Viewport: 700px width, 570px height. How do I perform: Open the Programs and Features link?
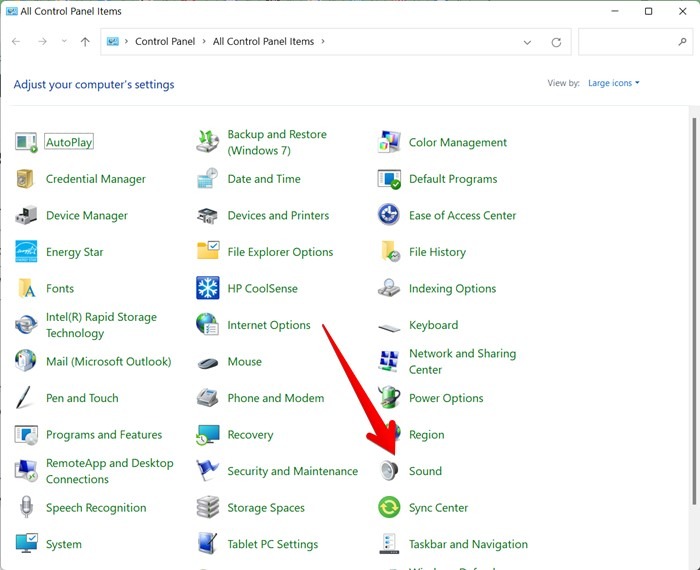point(104,435)
